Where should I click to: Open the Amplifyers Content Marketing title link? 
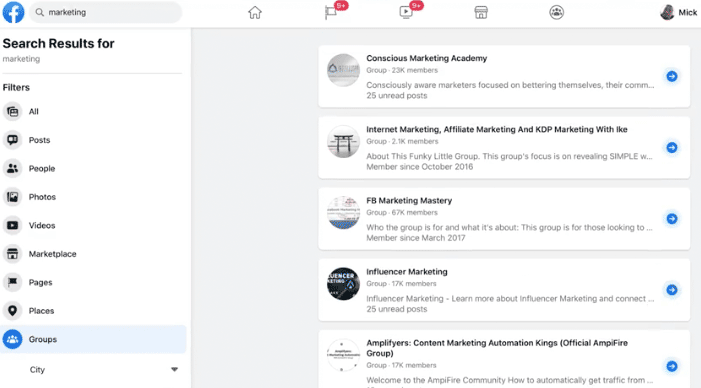[497, 348]
